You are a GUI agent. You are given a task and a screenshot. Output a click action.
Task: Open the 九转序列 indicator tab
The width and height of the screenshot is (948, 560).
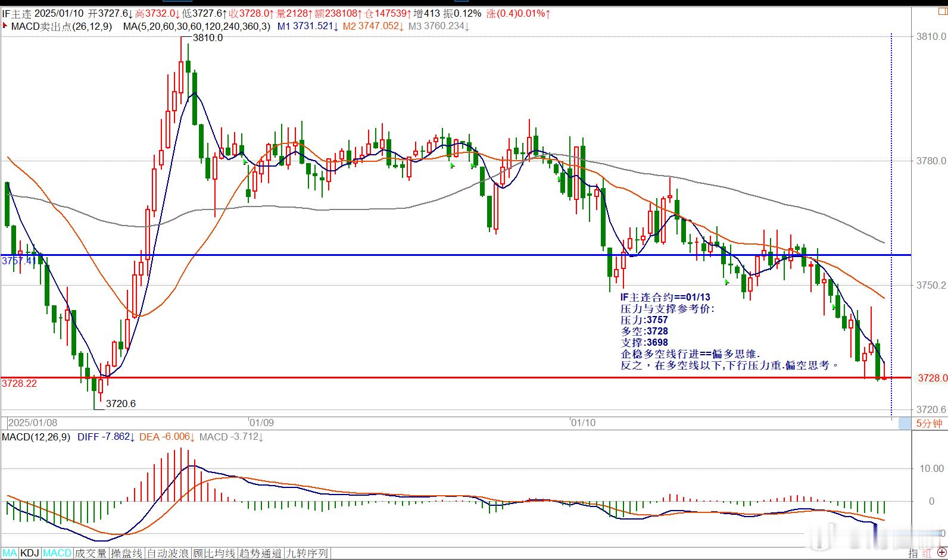click(x=307, y=553)
